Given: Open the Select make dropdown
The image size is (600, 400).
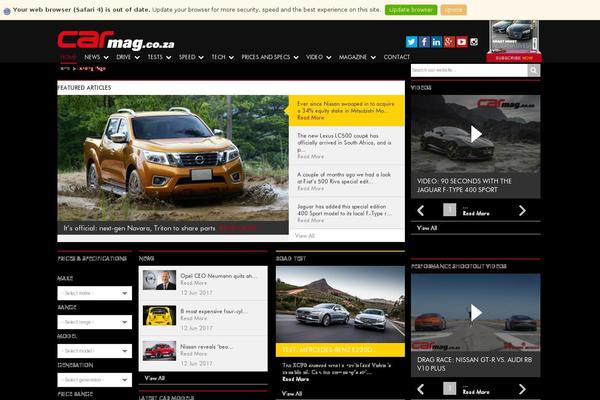Looking at the screenshot, I should [x=95, y=293].
